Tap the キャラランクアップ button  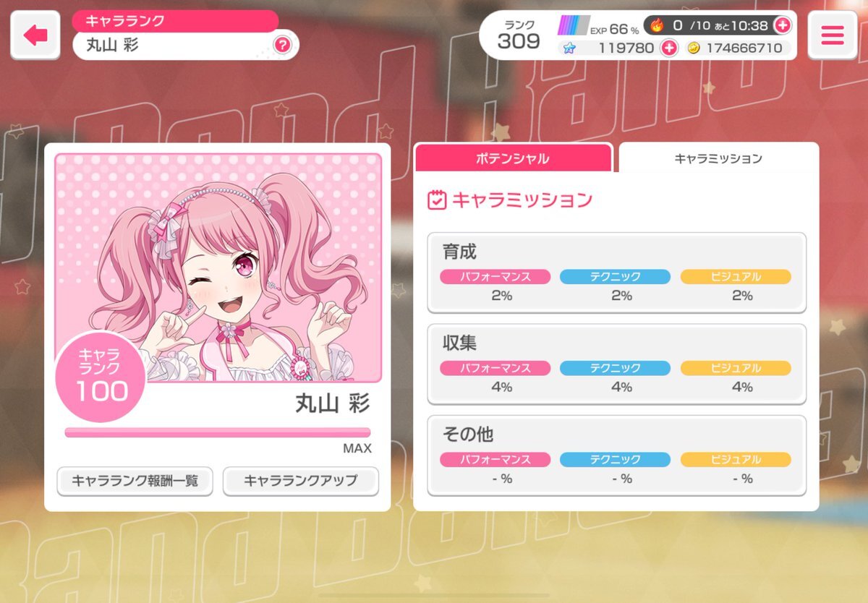click(300, 480)
